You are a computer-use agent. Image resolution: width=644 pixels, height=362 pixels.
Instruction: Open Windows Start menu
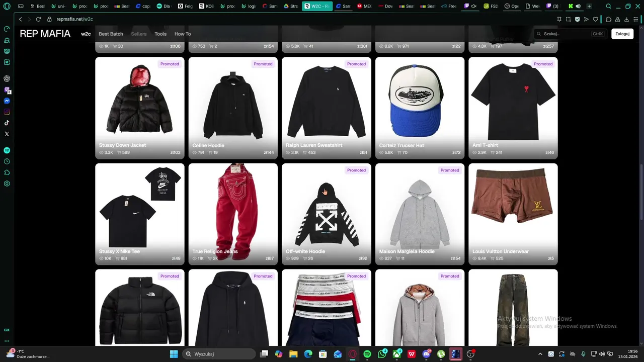click(x=174, y=354)
